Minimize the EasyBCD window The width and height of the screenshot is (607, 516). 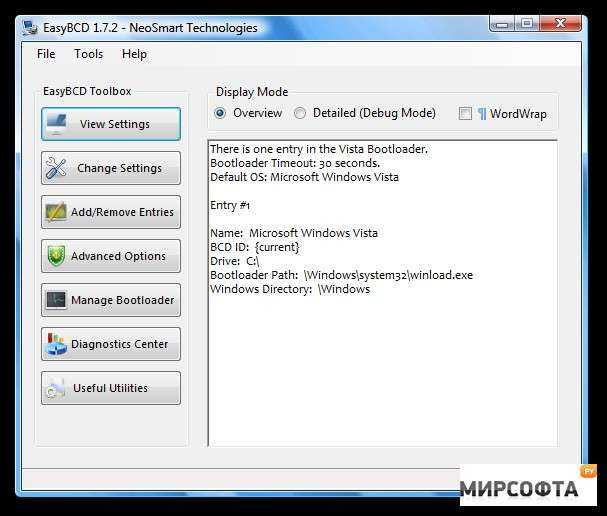coord(502,24)
